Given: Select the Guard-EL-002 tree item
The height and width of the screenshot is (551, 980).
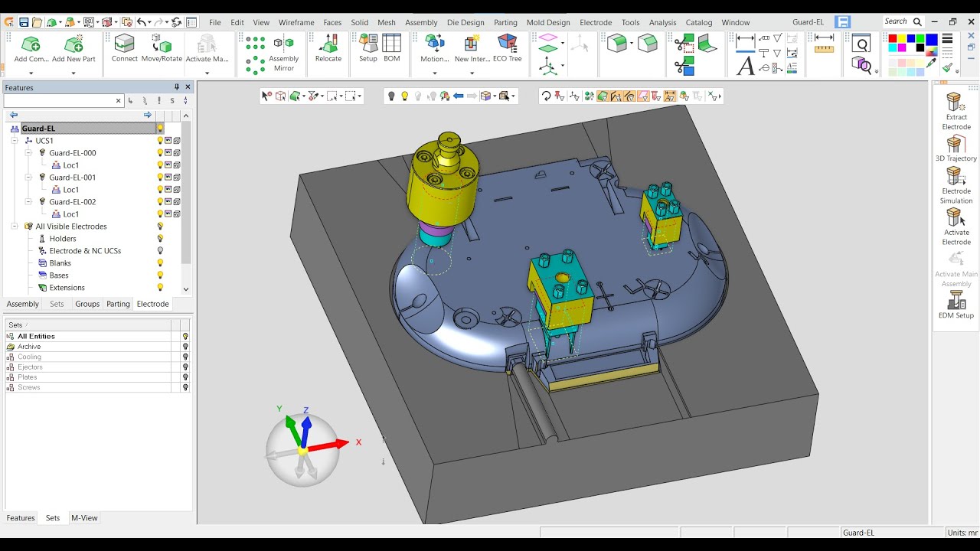Looking at the screenshot, I should click(x=73, y=202).
